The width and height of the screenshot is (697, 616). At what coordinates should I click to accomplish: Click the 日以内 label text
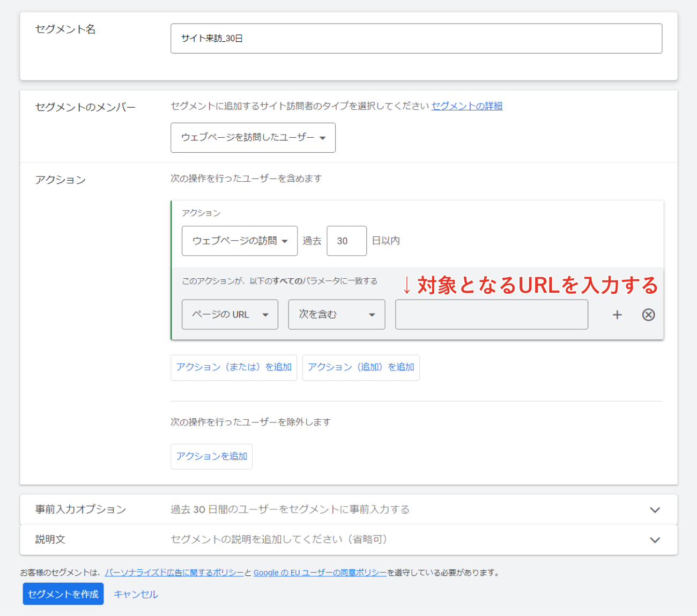click(x=386, y=241)
